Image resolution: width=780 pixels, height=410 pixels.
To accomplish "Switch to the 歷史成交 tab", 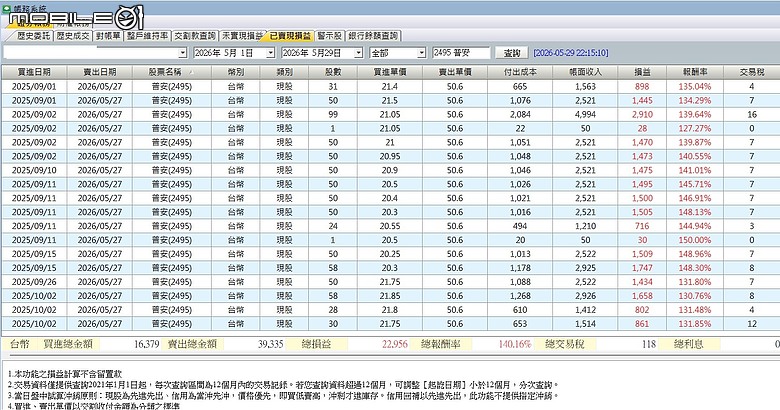I will click(73, 36).
